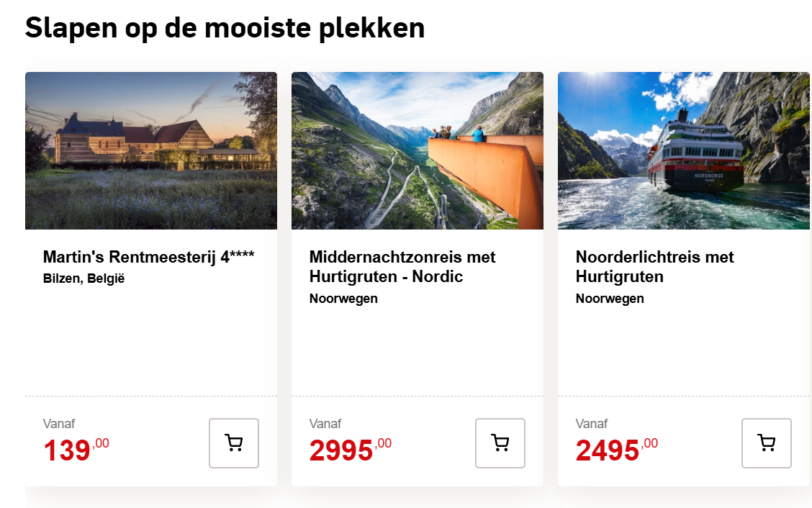812x508 pixels.
Task: Add Martin's Rentmeesterij to shopping cart
Action: click(x=234, y=443)
